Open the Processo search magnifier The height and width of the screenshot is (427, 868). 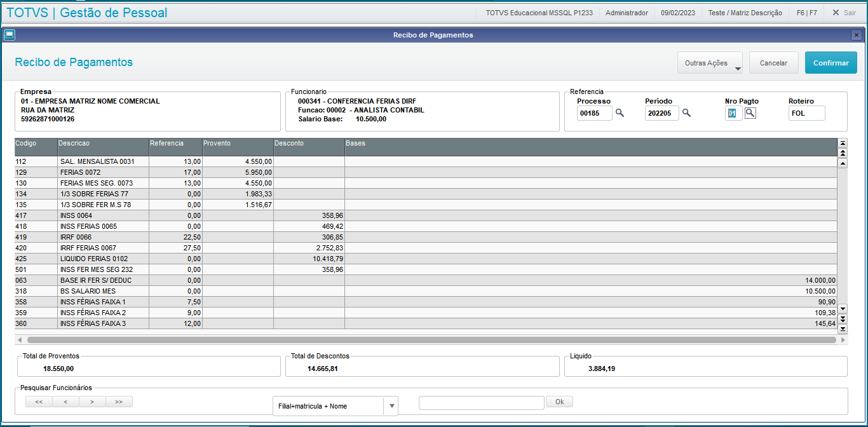point(620,113)
